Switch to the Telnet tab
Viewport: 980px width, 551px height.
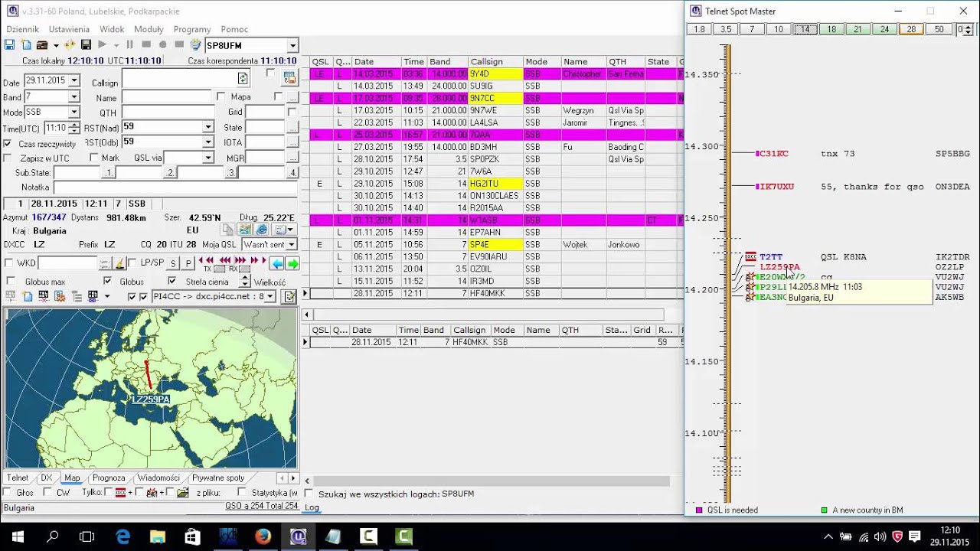[18, 478]
